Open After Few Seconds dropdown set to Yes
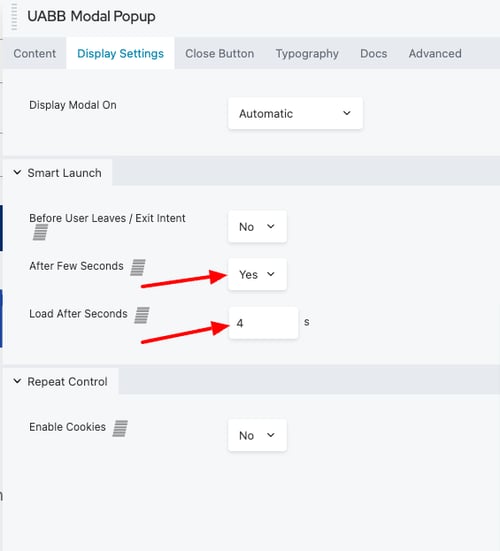 click(258, 274)
